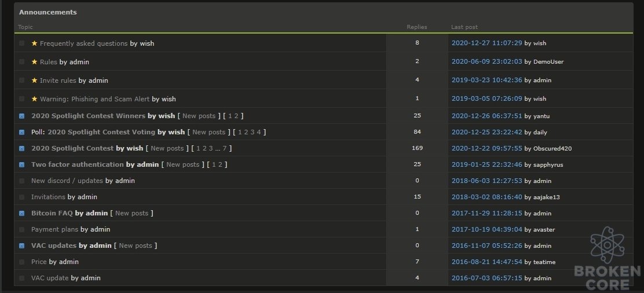Click the status icon beside VAC update by admin
Image resolution: width=644 pixels, height=293 pixels.
22,278
